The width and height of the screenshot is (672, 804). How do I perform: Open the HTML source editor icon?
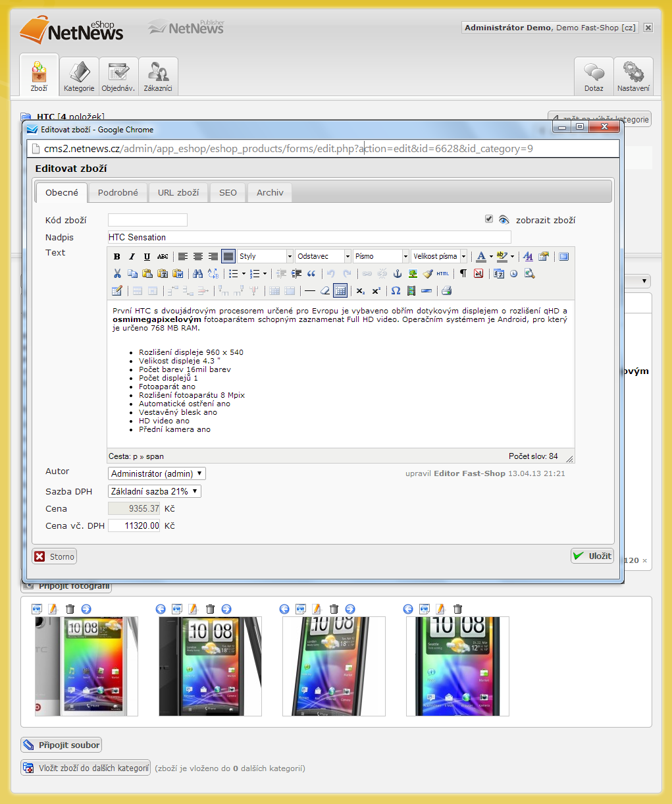coord(443,273)
